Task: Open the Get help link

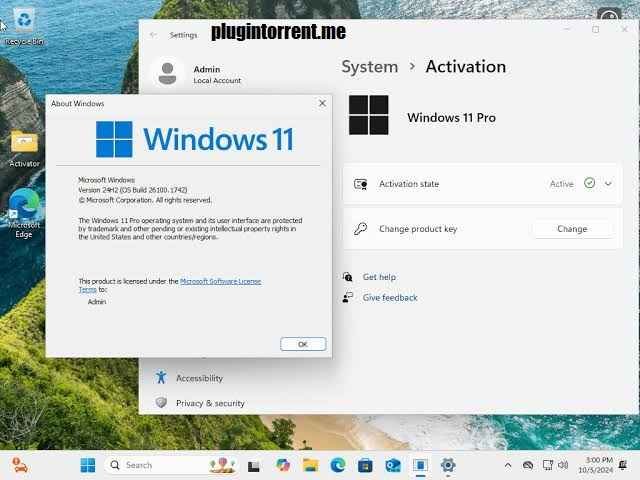Action: pos(379,277)
